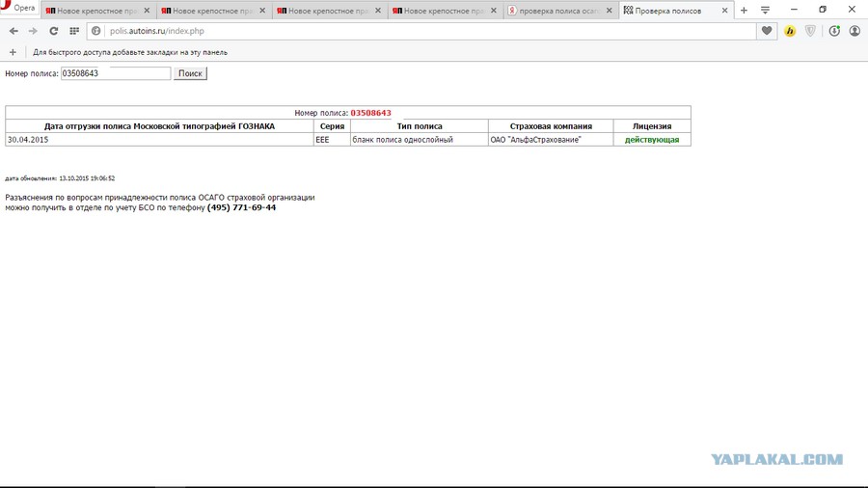
Task: Add bookmark with plus on bookmarks bar
Action: click(x=13, y=52)
